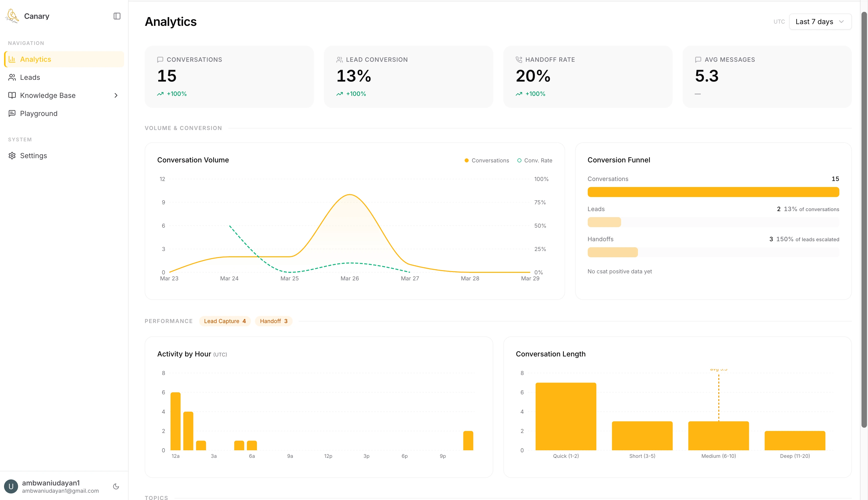Click the Handoff 3 badge
This screenshot has height=500, width=868.
tap(274, 321)
